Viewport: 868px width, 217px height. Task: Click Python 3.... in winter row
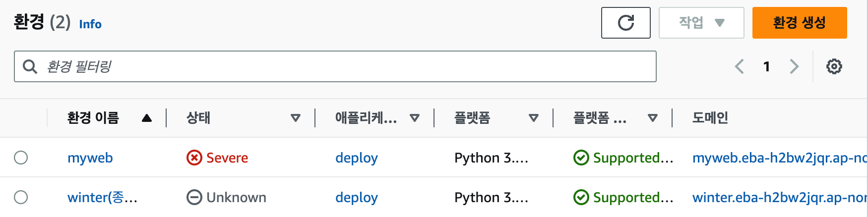point(492,198)
